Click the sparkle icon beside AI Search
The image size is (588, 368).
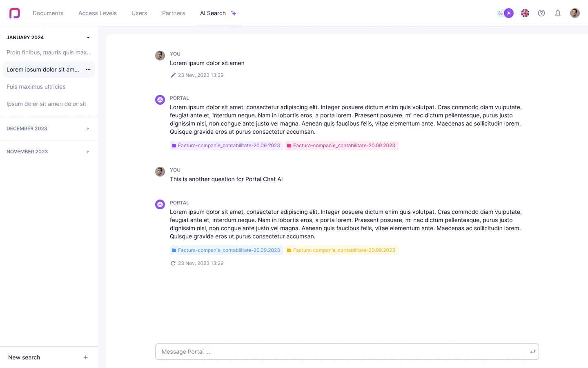pos(234,13)
